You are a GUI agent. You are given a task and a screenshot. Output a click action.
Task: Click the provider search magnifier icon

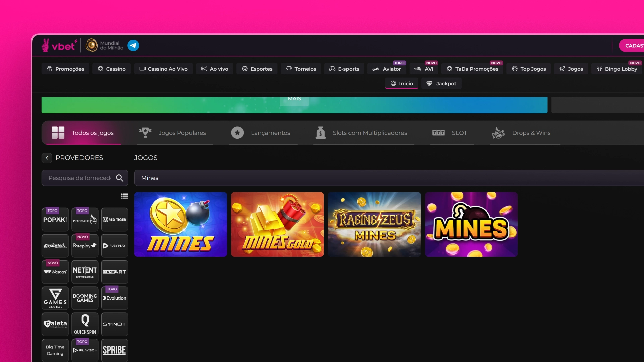tap(120, 178)
